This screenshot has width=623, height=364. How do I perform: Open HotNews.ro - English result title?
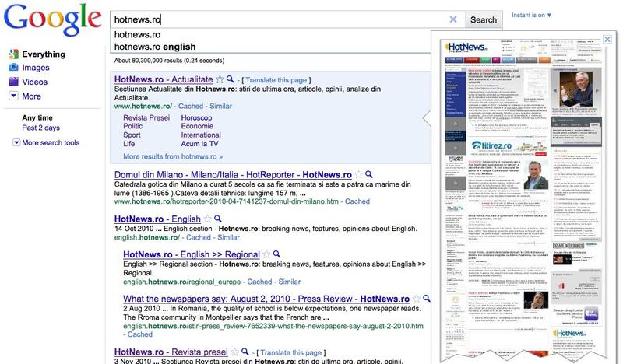(x=157, y=219)
